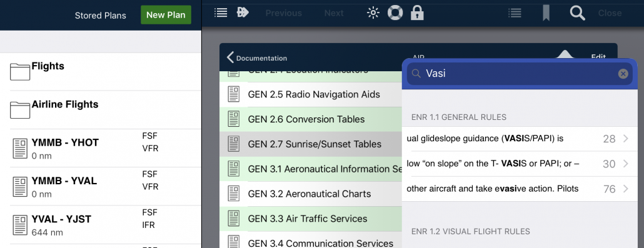The height and width of the screenshot is (248, 644).
Task: Open the lifebuoy help icon
Action: coord(395,12)
